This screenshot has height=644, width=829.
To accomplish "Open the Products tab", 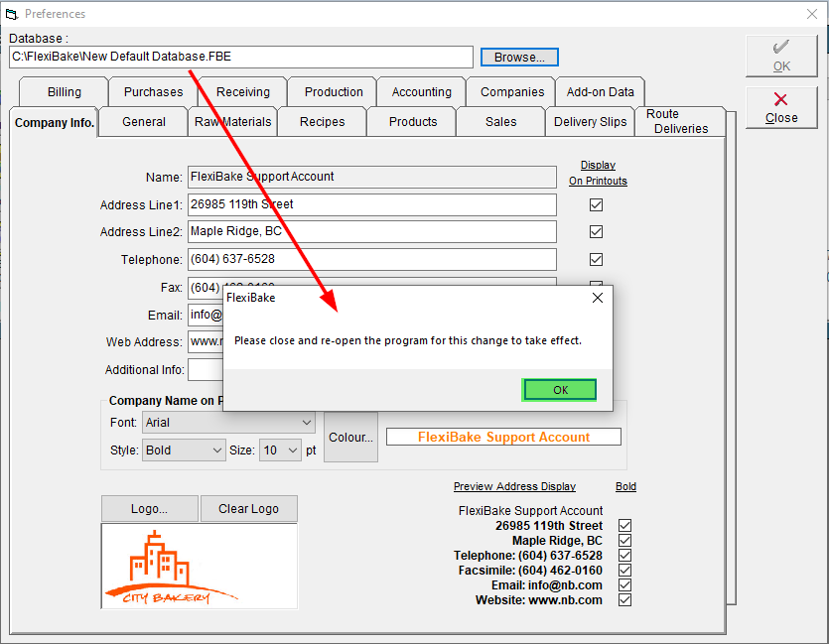I will click(x=413, y=122).
